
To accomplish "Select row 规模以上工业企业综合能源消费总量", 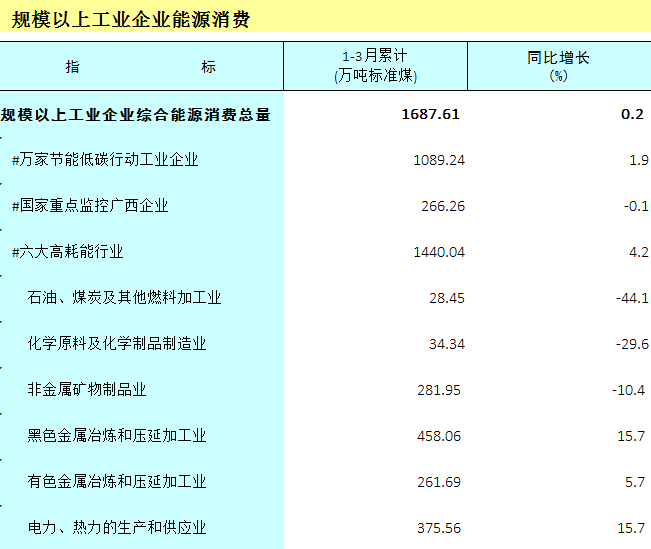I will (136, 114).
